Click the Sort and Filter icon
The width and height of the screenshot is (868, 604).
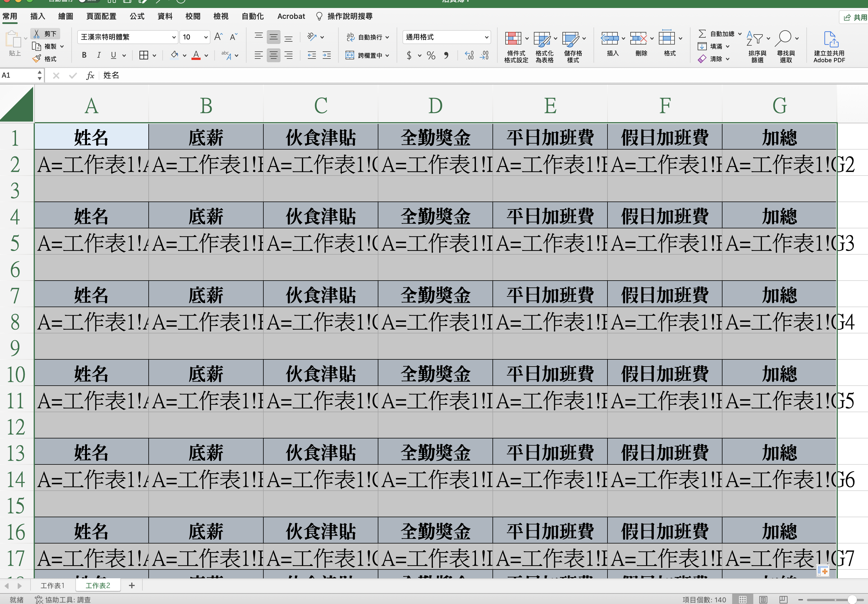[x=755, y=39]
